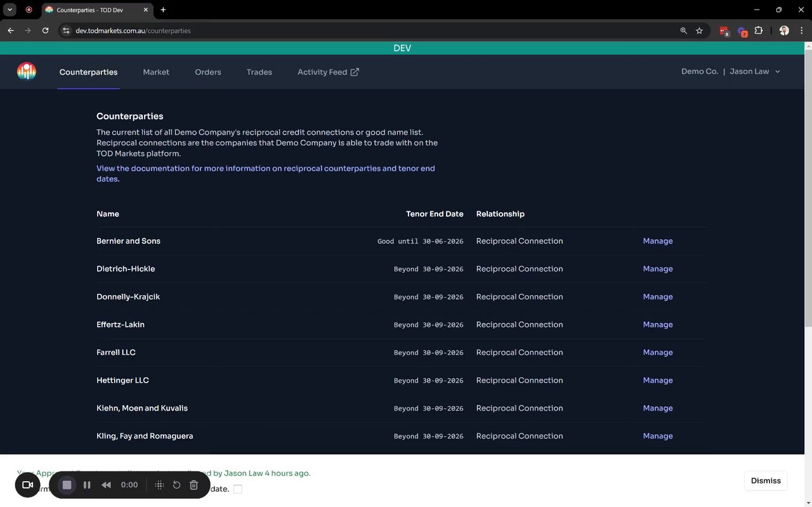
Task: Manage Dietrich-Hickle connection
Action: (658, 269)
